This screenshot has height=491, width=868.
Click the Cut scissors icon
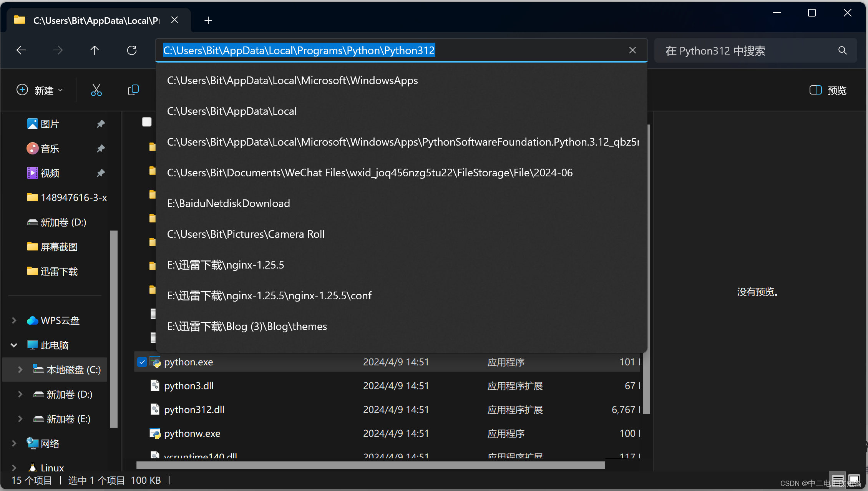(x=96, y=90)
